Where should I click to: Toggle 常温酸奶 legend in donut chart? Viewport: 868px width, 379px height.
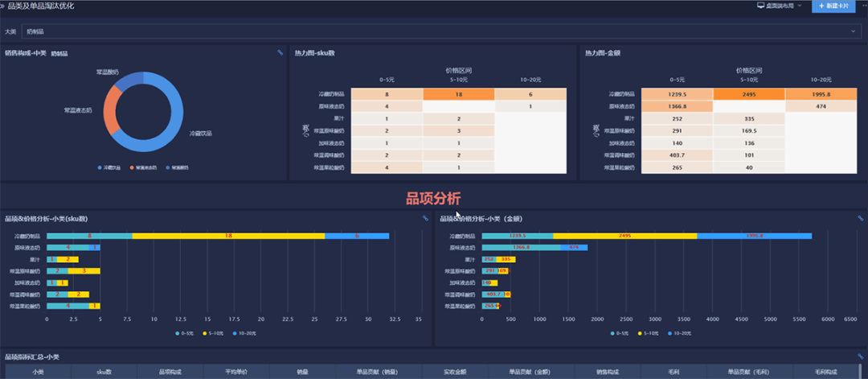176,167
